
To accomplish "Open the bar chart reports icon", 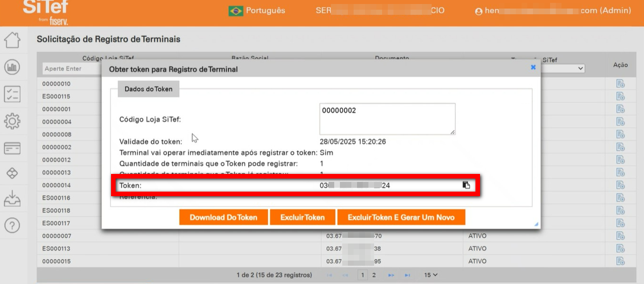I will point(12,67).
